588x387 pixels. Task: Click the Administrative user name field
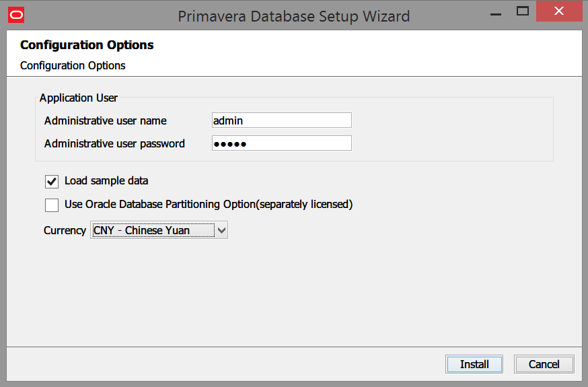(282, 120)
